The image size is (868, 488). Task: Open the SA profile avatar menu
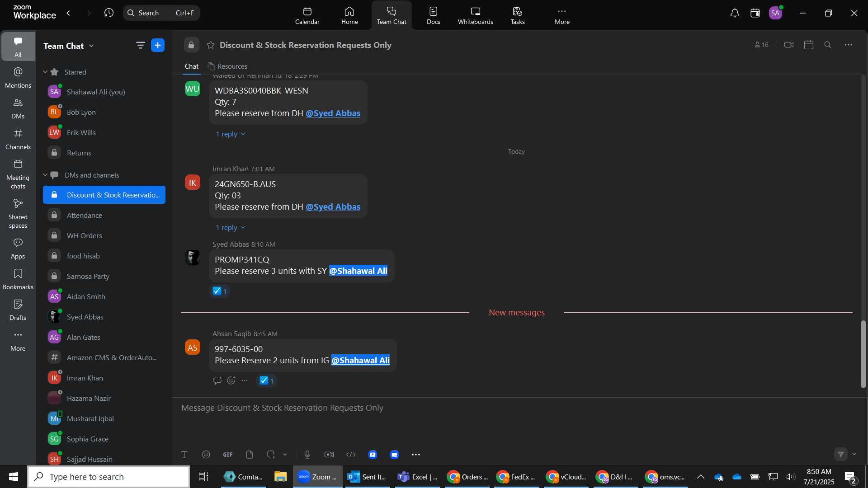tap(776, 13)
